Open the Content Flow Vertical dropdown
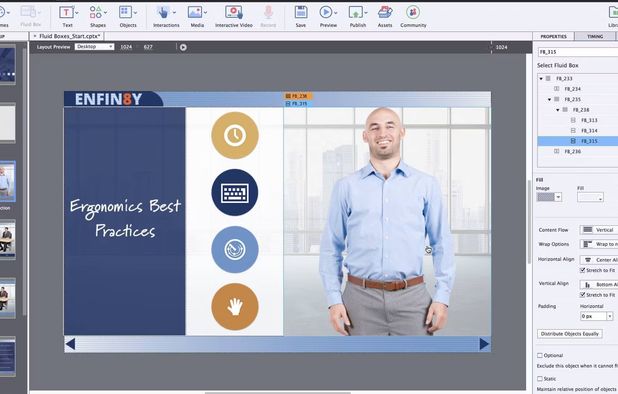Screen dimensions: 618x394 click(599, 230)
